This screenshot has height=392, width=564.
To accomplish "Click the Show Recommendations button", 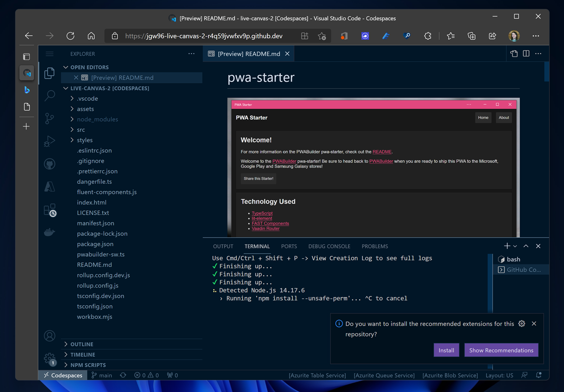I will pyautogui.click(x=501, y=350).
